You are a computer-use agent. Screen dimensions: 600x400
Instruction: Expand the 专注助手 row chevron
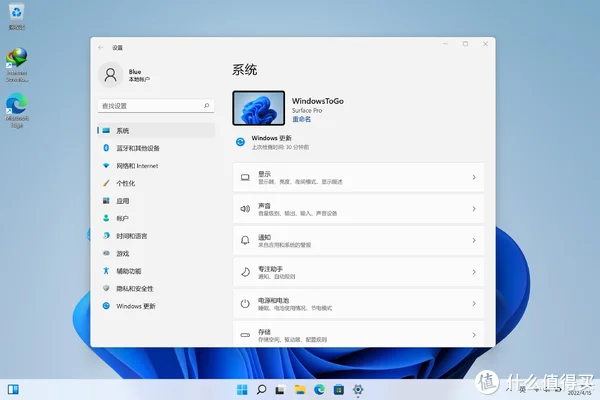pyautogui.click(x=474, y=272)
